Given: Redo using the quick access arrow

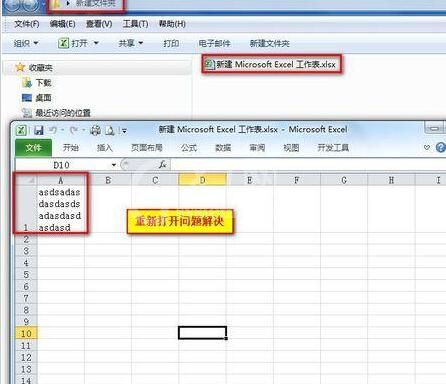Looking at the screenshot, I should (x=74, y=130).
